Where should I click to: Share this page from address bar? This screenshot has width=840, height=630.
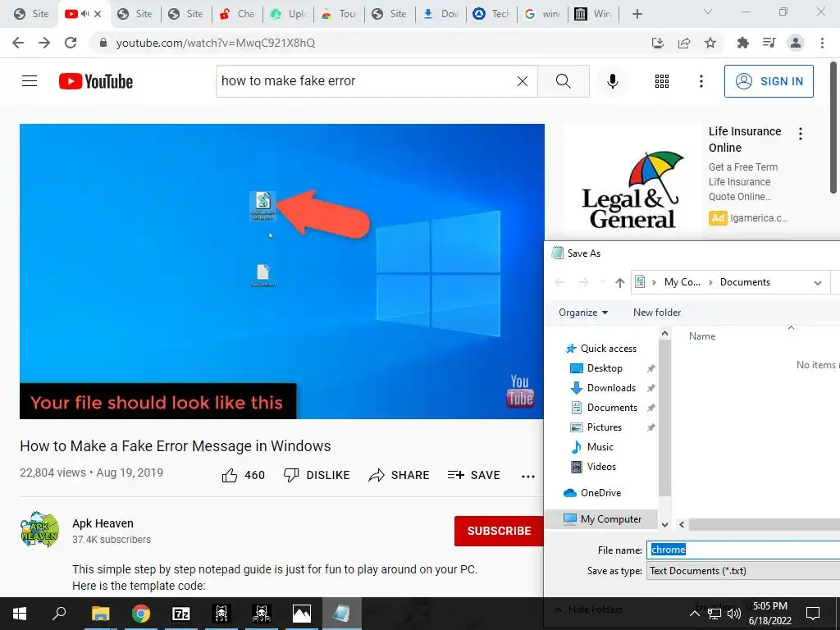pos(684,43)
